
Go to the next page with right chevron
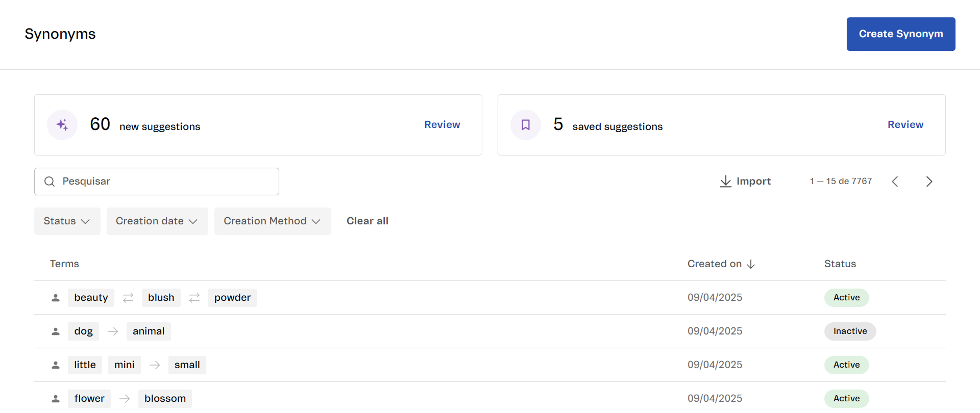click(929, 182)
